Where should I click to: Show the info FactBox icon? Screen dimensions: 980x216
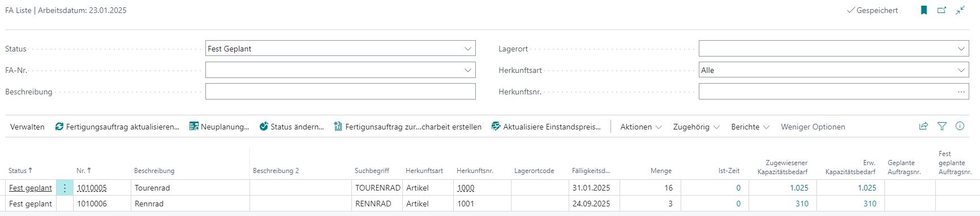point(960,127)
